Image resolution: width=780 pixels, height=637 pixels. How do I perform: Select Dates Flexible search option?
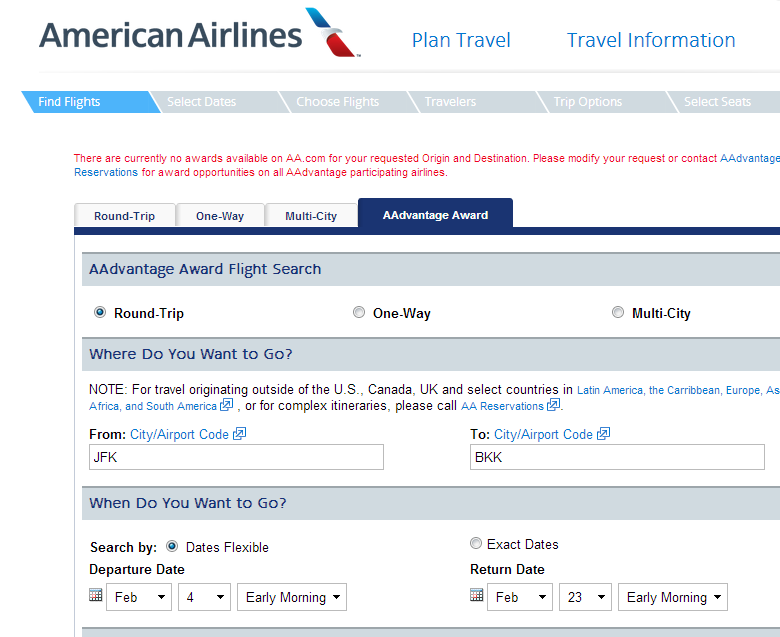(172, 546)
